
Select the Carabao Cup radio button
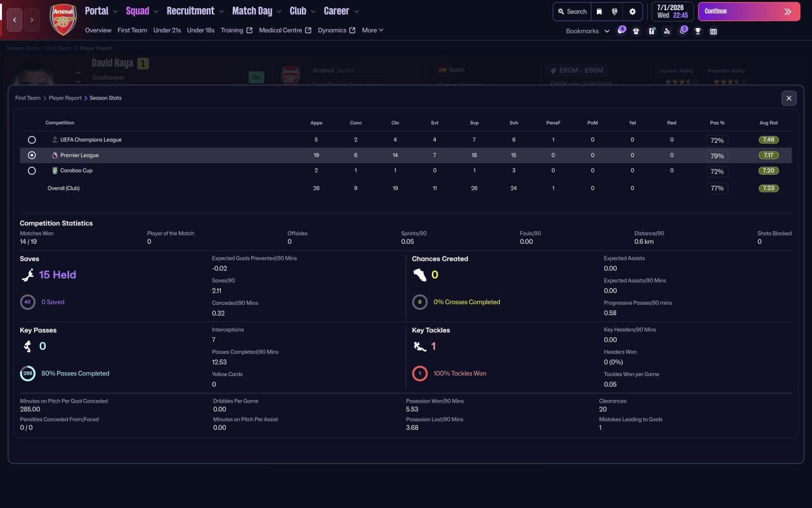[x=32, y=171]
